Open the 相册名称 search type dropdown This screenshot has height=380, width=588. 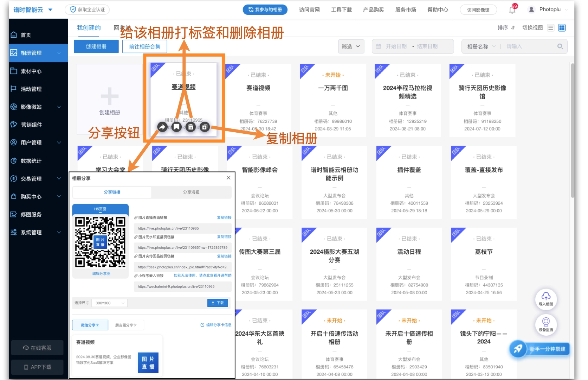pos(481,46)
